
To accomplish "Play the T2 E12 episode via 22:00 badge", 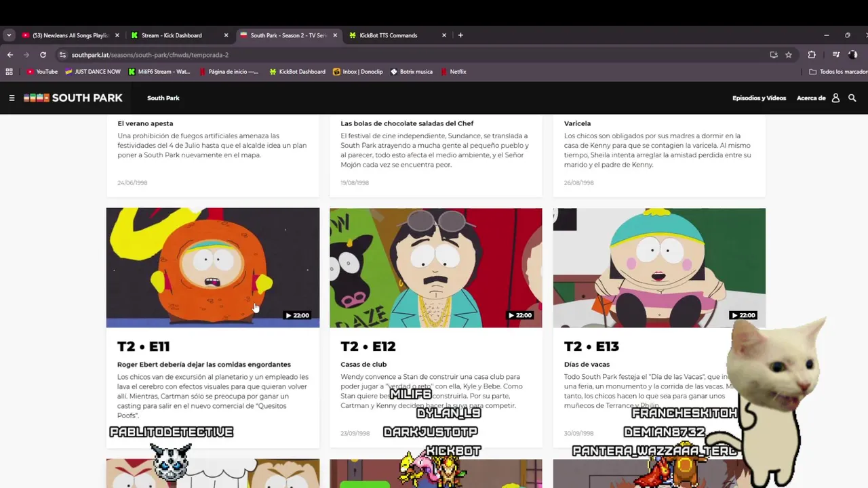I will pyautogui.click(x=520, y=315).
